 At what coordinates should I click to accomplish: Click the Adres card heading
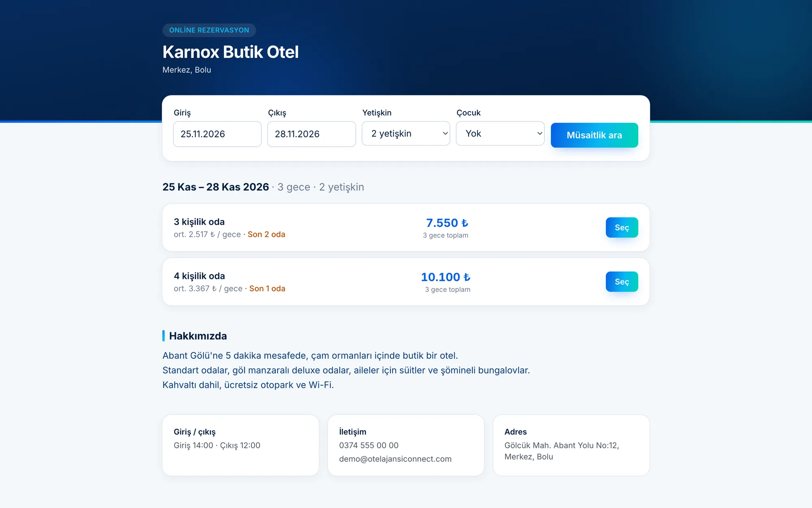[x=516, y=432]
